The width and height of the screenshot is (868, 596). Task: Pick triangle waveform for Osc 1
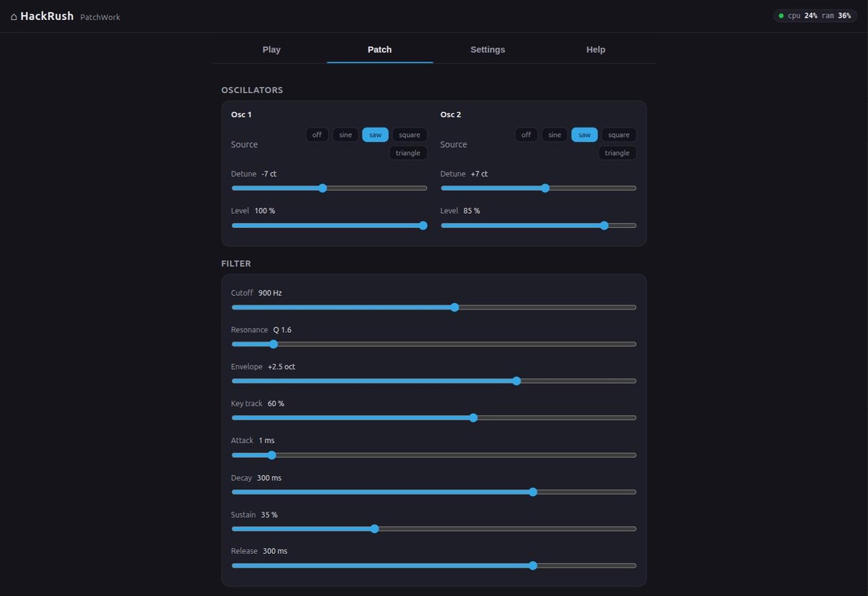pos(408,153)
